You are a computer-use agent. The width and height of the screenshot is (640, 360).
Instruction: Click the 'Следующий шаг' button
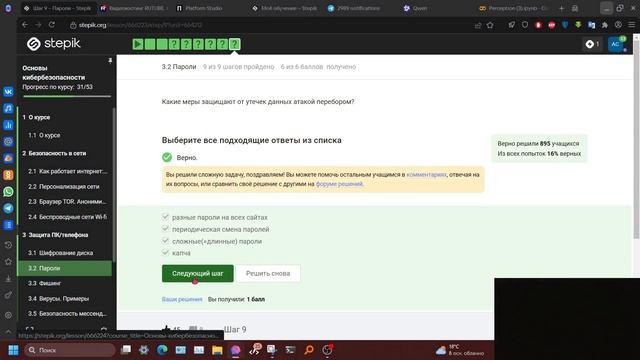click(198, 273)
